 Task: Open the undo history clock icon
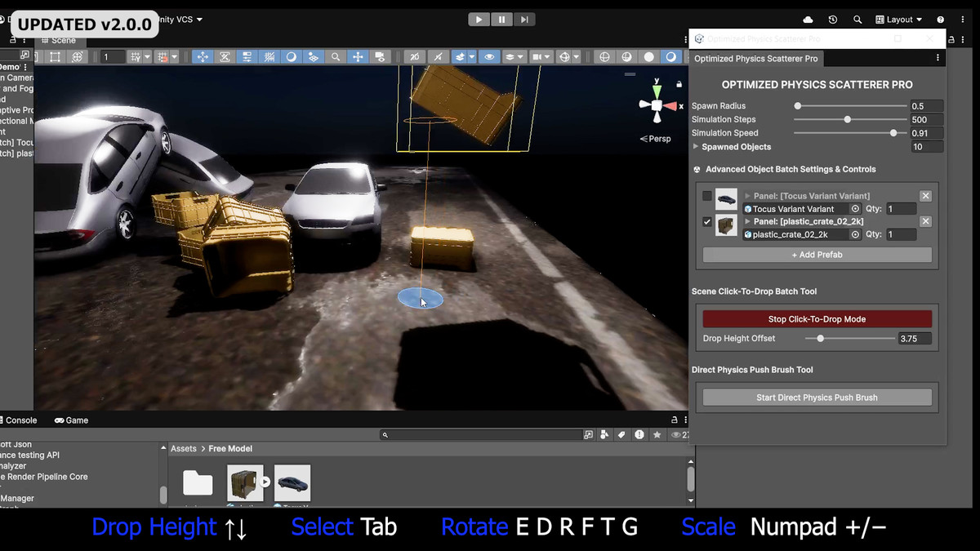click(x=832, y=20)
